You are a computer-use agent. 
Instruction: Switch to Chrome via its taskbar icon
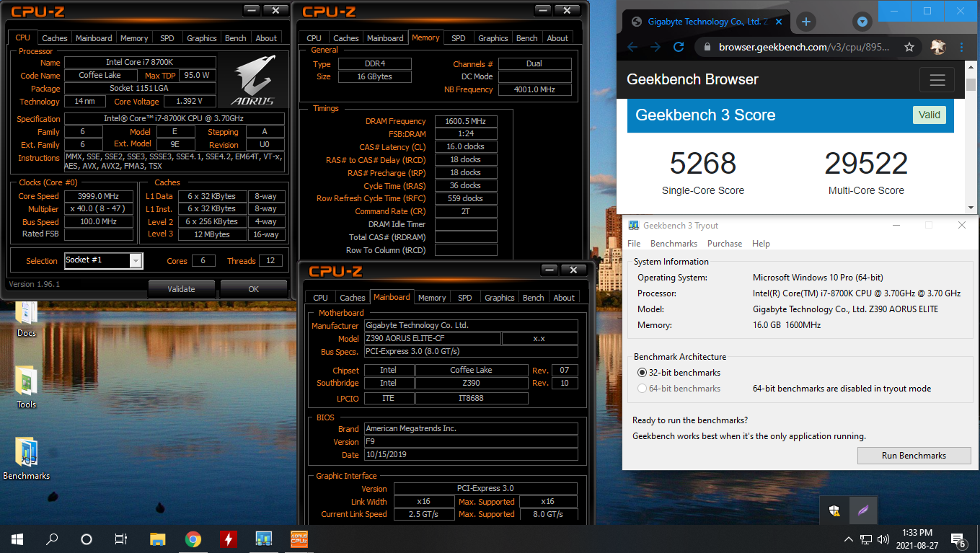[193, 539]
